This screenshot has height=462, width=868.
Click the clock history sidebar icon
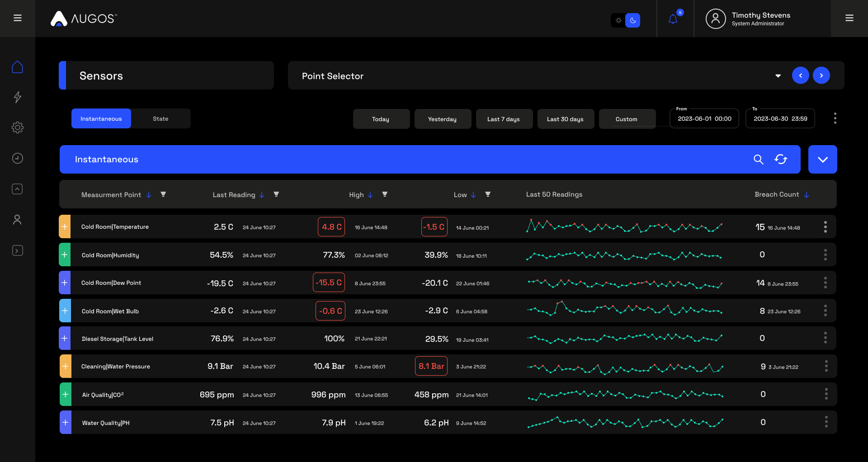click(x=17, y=158)
